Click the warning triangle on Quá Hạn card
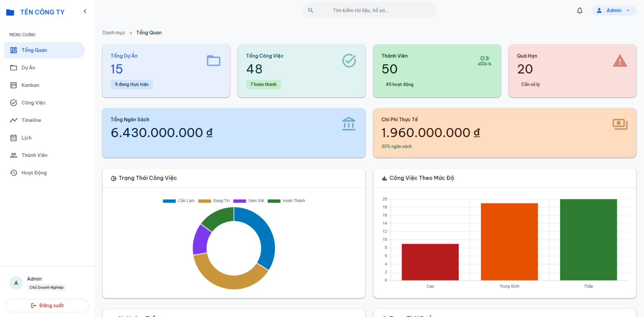Screen dimensions: 644x317 [x=620, y=61]
